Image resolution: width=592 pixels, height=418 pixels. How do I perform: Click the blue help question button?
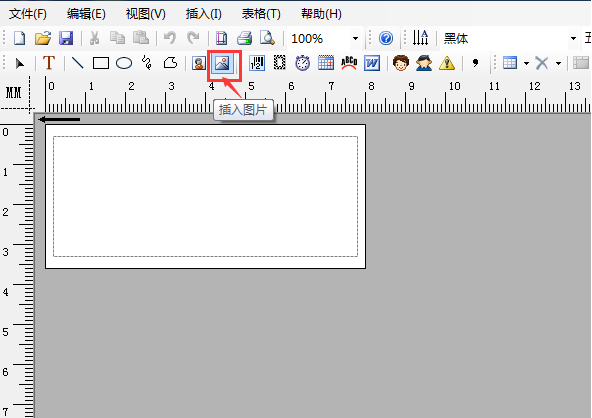coord(386,39)
